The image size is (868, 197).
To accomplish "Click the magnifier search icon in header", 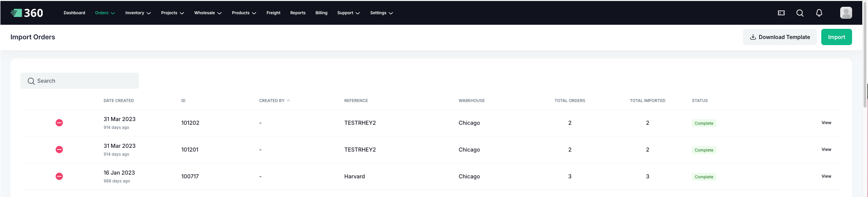I will tap(800, 13).
